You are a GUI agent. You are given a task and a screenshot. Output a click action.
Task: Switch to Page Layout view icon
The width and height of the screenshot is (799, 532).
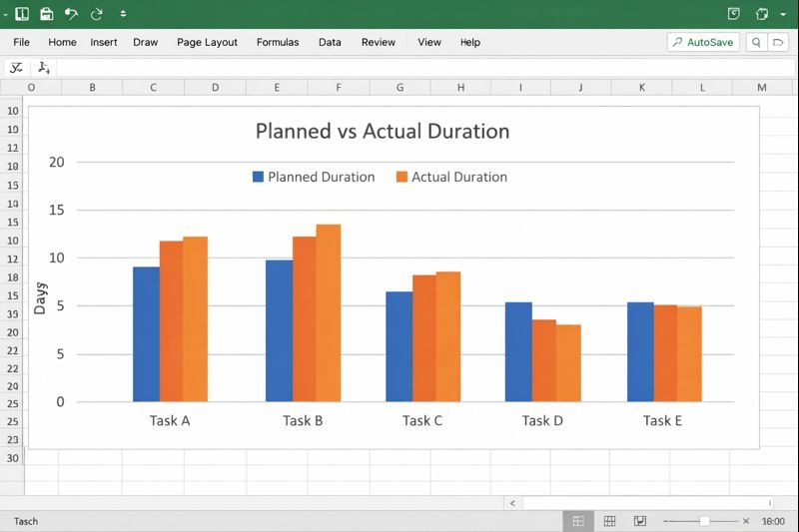[609, 521]
